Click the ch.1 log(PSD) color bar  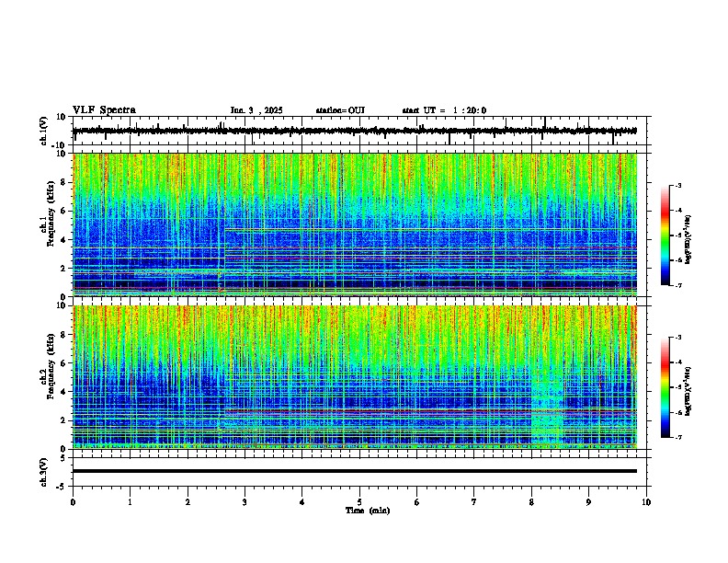pyautogui.click(x=665, y=236)
